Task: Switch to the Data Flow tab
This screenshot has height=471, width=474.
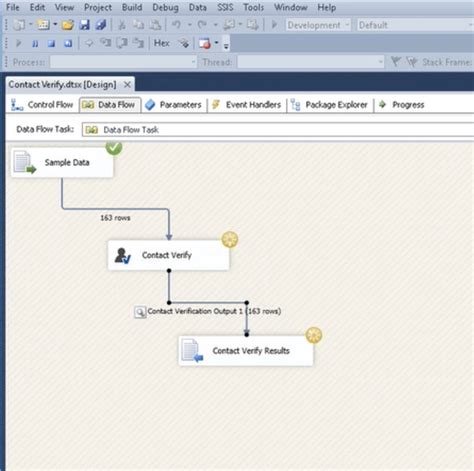Action: pyautogui.click(x=110, y=105)
